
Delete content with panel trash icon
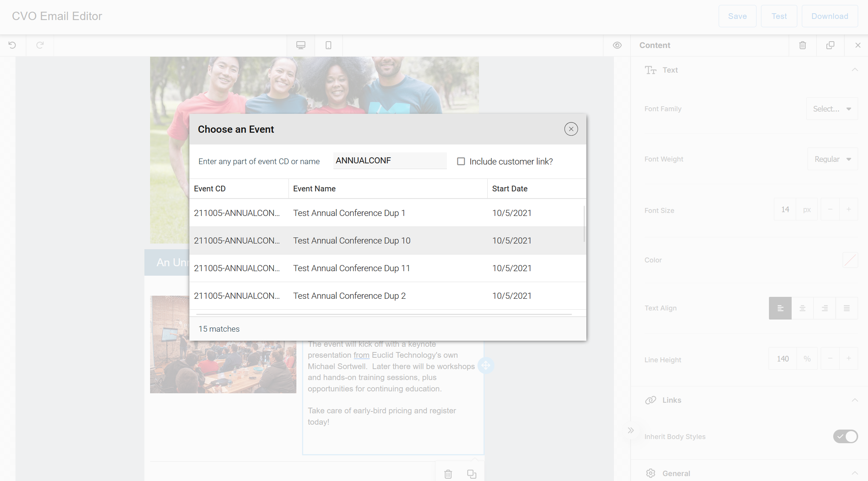click(x=803, y=45)
